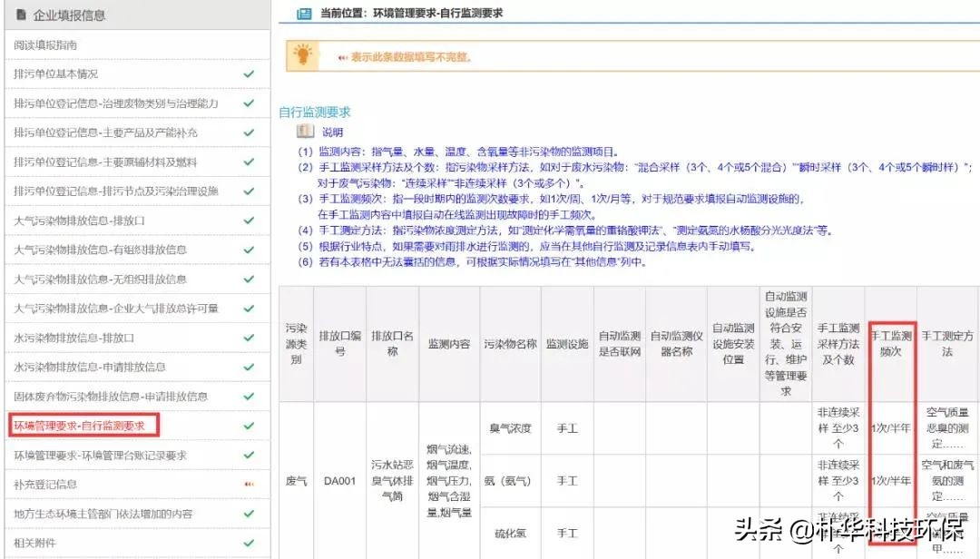Click 手工测定方法 column header
Screen dimensions: 980x559
coord(947,344)
